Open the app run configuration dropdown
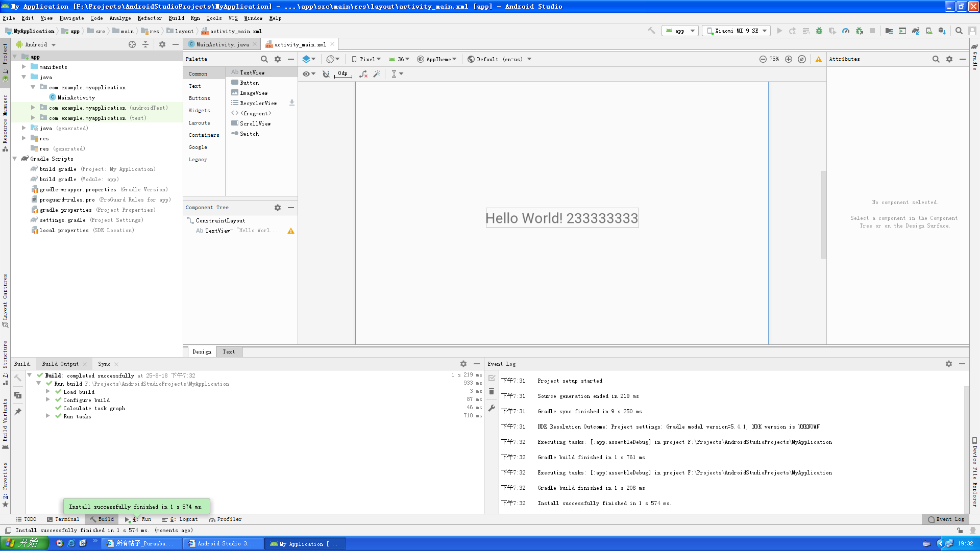The width and height of the screenshot is (980, 551). [680, 31]
